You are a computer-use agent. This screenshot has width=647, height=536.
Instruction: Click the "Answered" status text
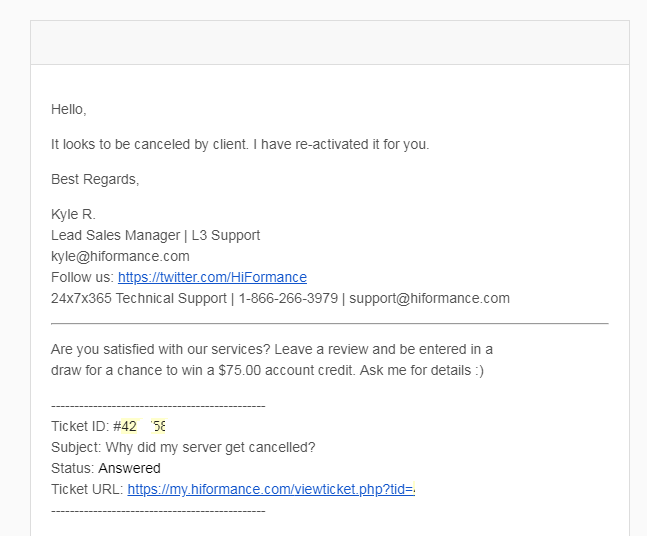coord(129,468)
